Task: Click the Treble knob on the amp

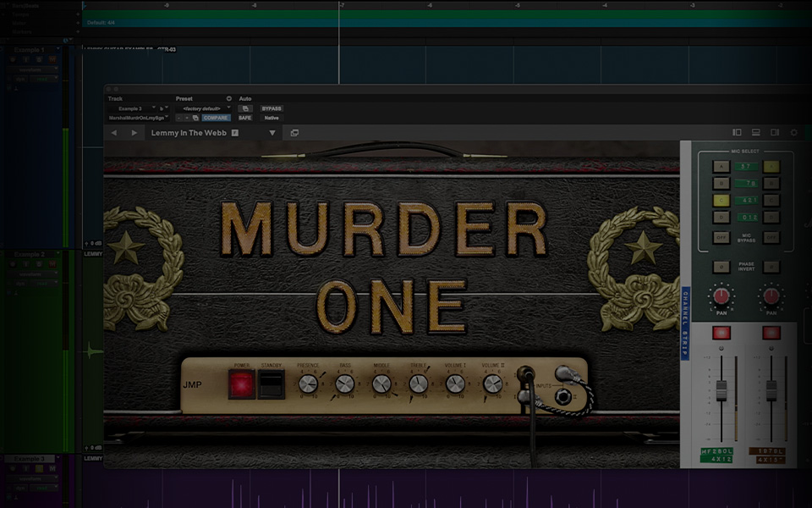Action: click(x=418, y=384)
